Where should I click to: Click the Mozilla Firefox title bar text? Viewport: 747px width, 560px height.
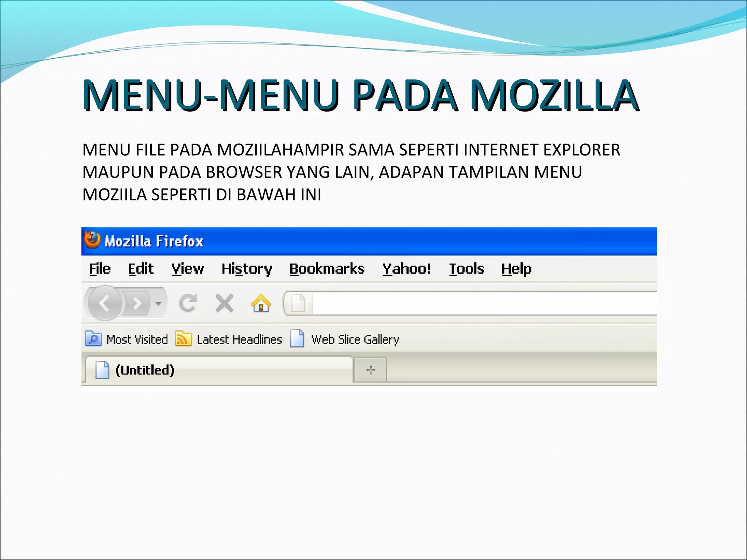[154, 241]
